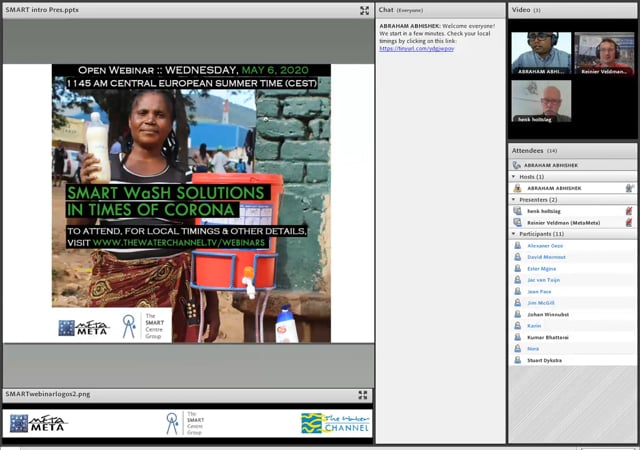Screen dimensions: 640x450
Task: Click the muted mic icon for Reinier Veldman
Action: (x=629, y=223)
